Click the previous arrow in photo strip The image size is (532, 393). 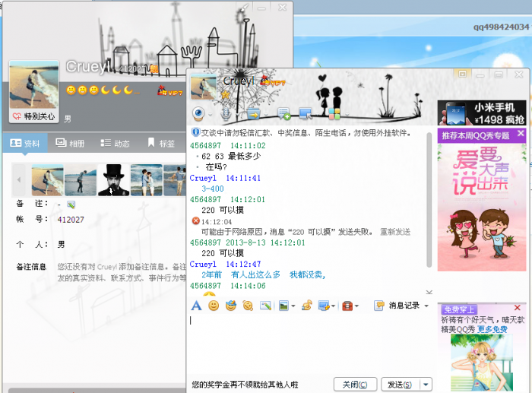19,179
